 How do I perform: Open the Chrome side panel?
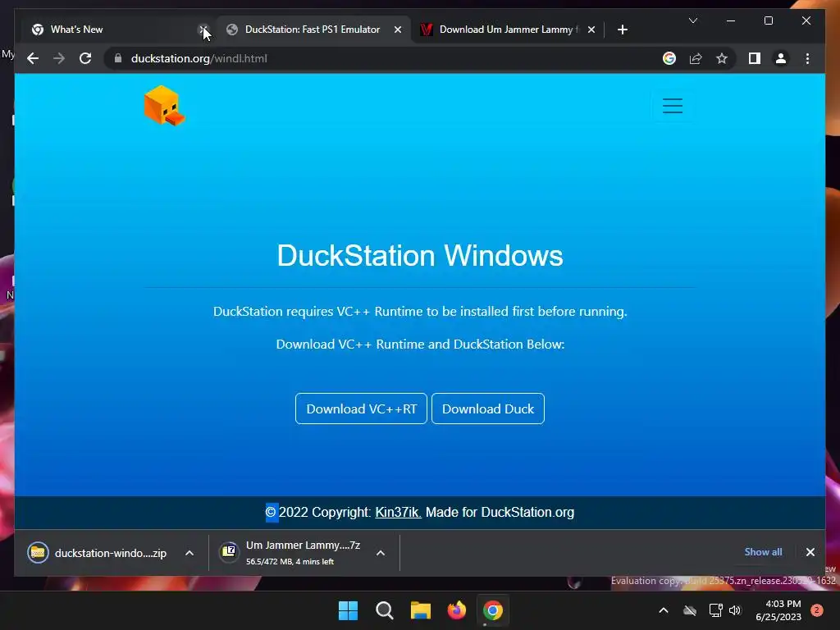[755, 58]
